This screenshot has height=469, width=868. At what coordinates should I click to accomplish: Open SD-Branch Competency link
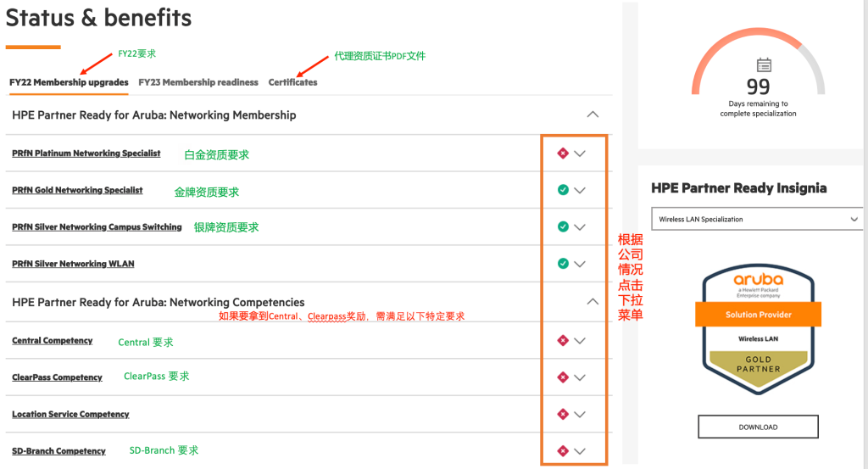tap(58, 450)
